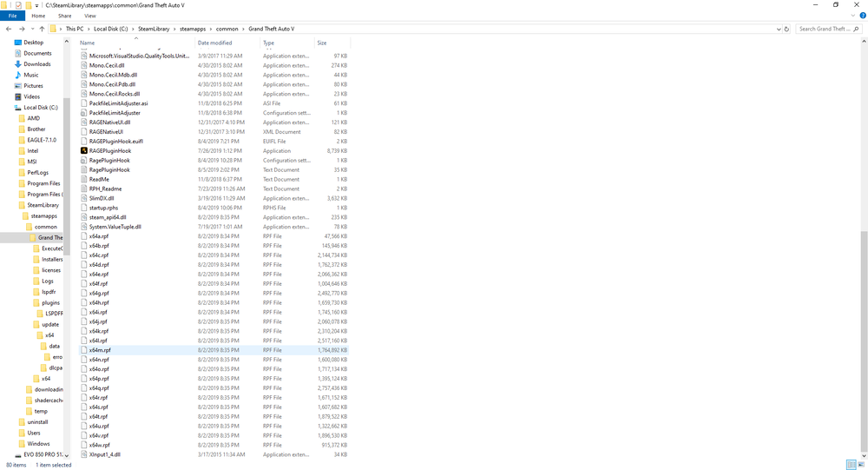Sort by the Type column header
Screen dimensions: 868x470
pos(268,43)
